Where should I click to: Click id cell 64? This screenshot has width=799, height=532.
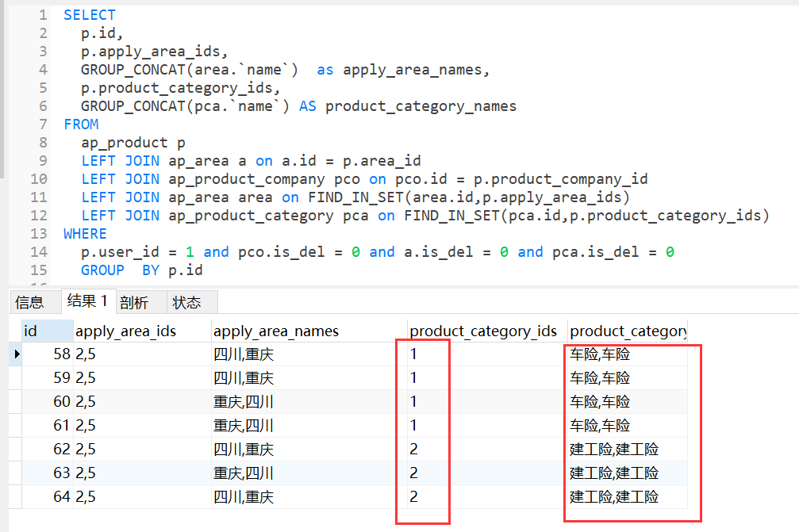coord(48,496)
